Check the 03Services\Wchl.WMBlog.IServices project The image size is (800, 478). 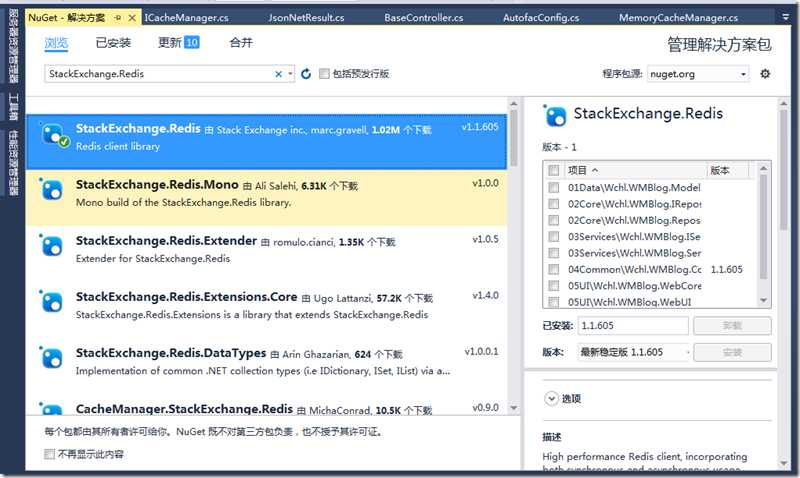(554, 237)
